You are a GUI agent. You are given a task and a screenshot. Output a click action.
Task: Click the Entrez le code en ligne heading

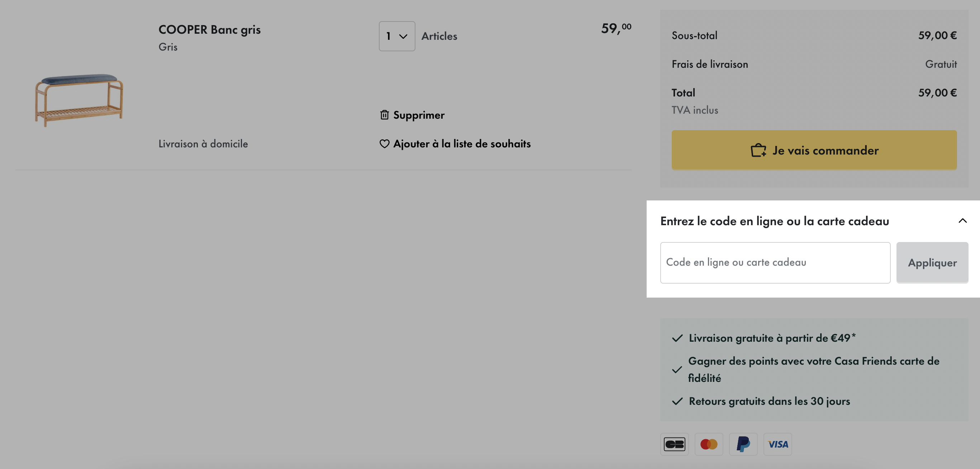775,221
